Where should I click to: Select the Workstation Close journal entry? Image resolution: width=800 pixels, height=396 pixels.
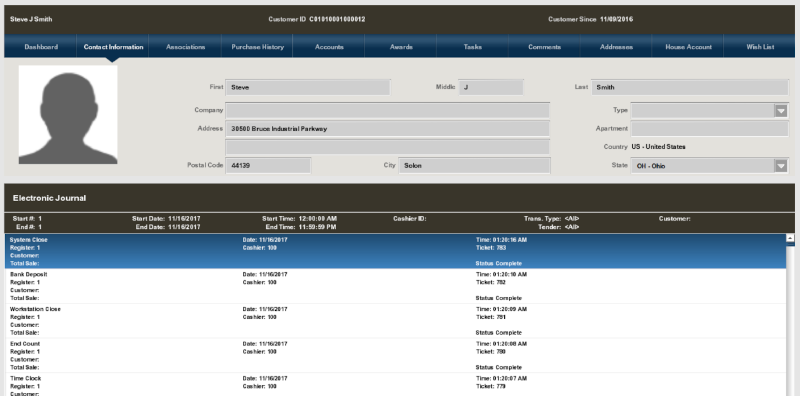point(395,321)
